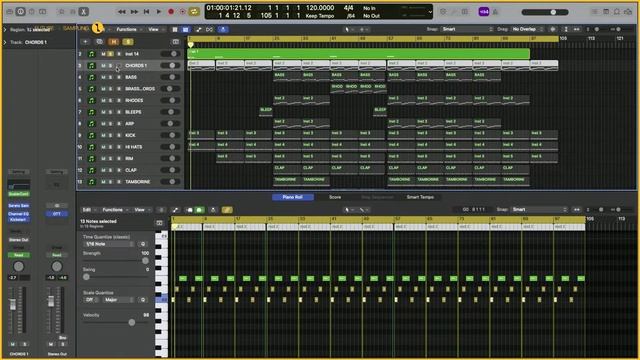Open the Tracks area Functions menu

pyautogui.click(x=129, y=29)
